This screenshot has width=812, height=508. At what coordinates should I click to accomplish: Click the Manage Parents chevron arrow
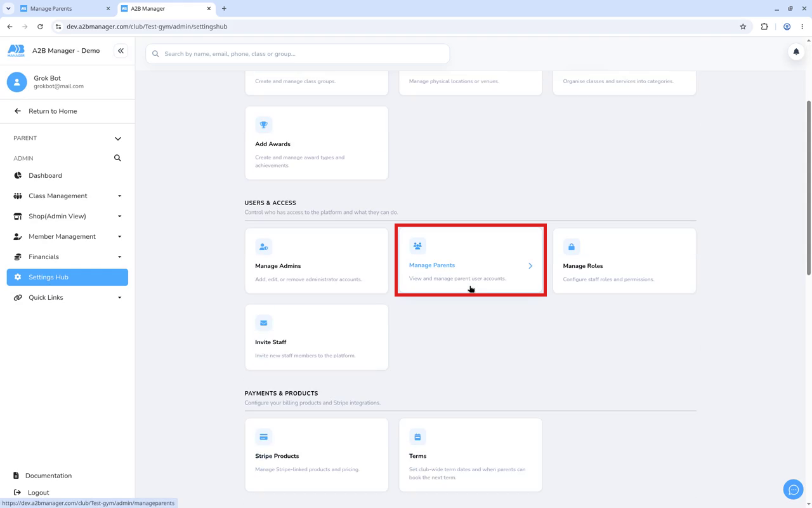pyautogui.click(x=530, y=266)
